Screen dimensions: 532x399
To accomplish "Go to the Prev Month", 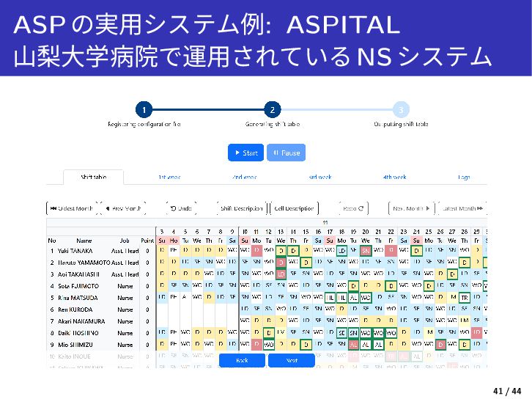I will click(x=123, y=208).
